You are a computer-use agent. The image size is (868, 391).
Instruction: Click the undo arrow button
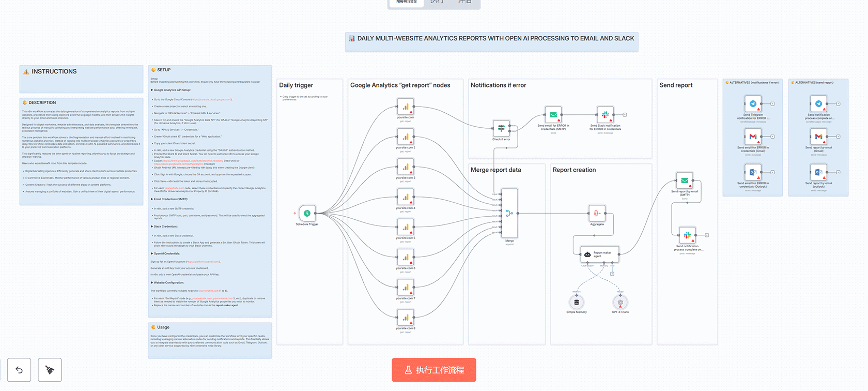pyautogui.click(x=19, y=370)
